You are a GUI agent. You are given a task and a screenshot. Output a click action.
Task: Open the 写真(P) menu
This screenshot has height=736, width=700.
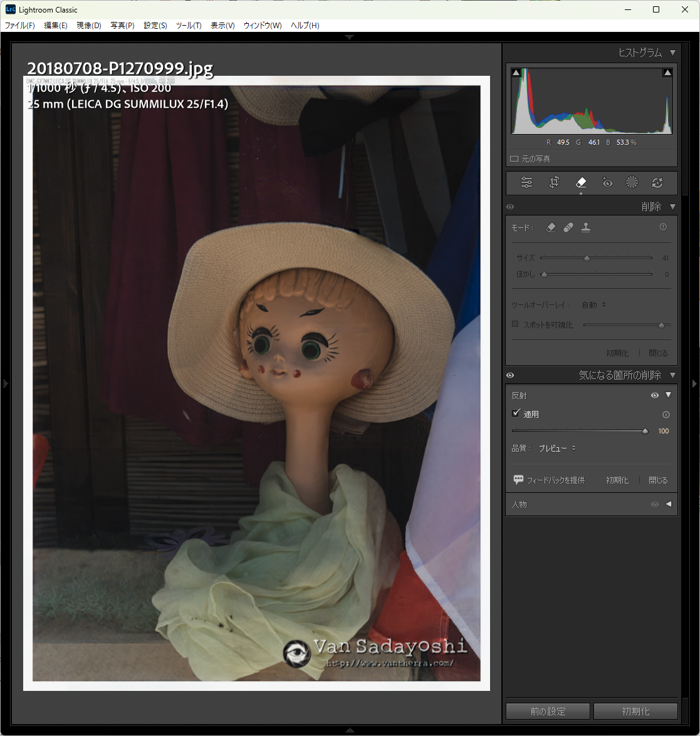pos(122,26)
